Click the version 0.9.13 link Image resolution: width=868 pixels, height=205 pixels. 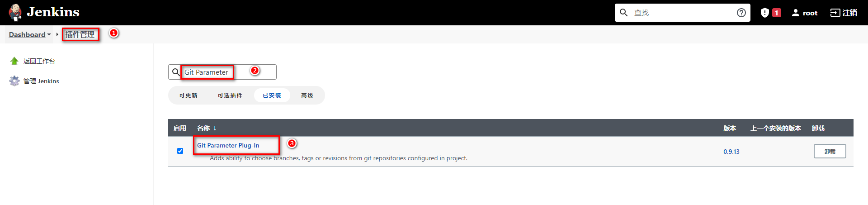[x=731, y=152]
